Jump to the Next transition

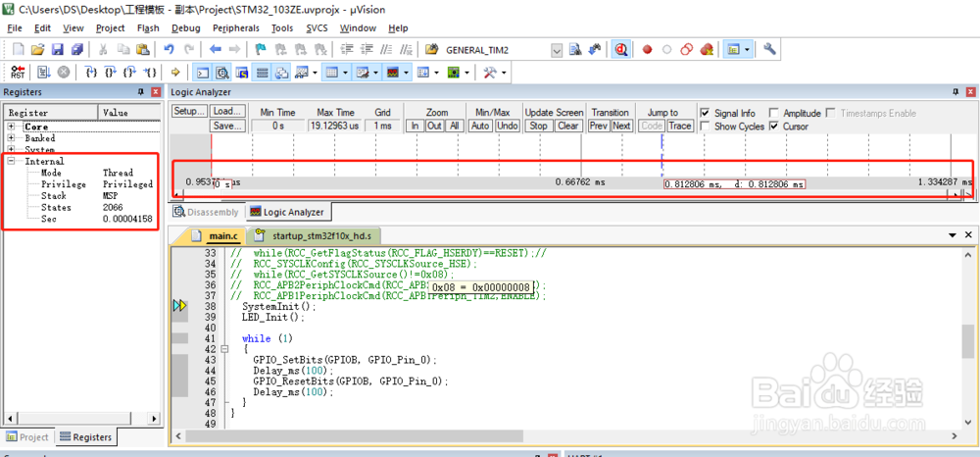[621, 126]
